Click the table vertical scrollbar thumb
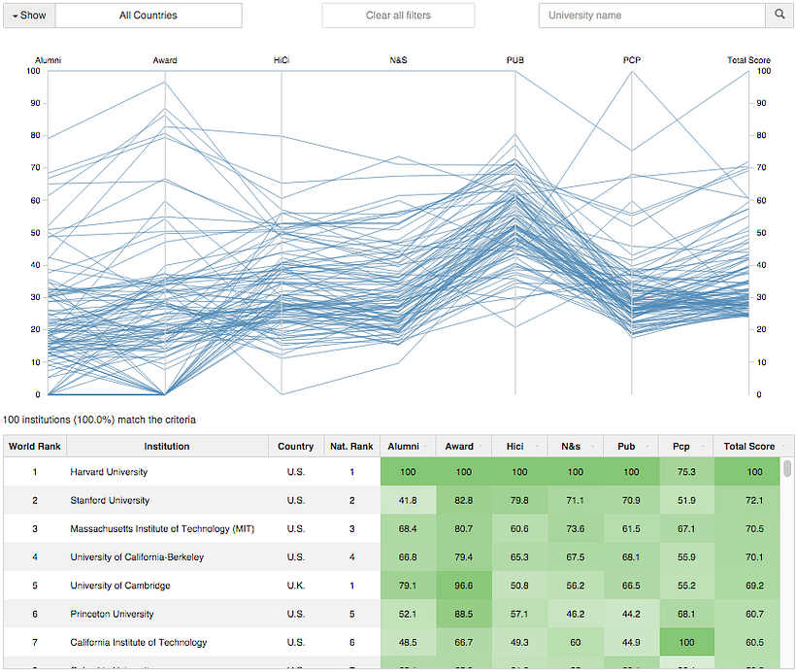Image resolution: width=796 pixels, height=672 pixels. 787,468
